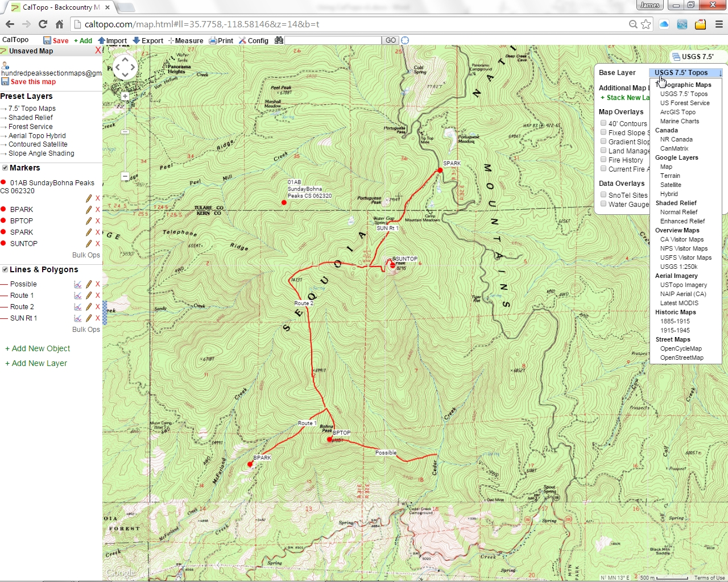Click the map zoom slider handle
Screen dimensions: 728x582
pos(125,131)
